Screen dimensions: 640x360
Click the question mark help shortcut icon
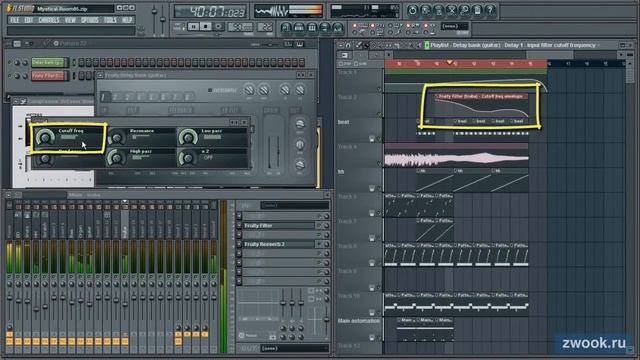point(490,11)
